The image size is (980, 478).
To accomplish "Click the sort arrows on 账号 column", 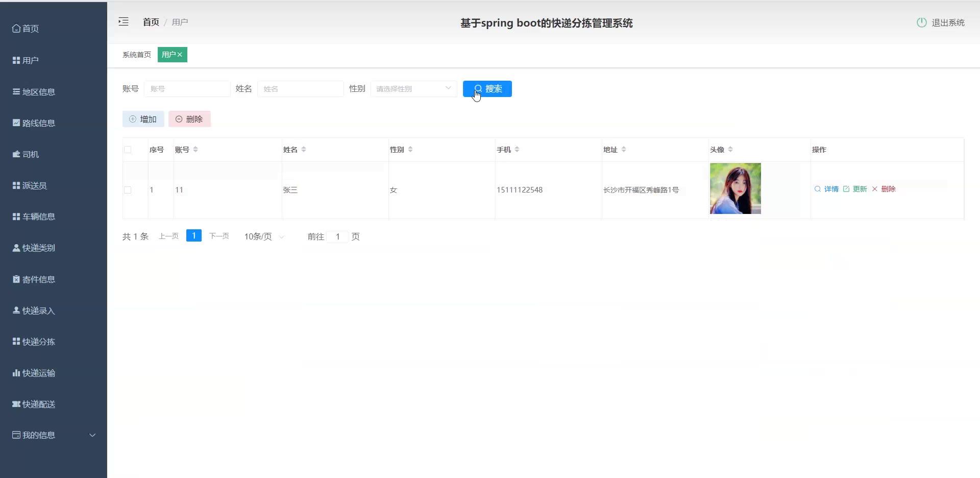I will click(195, 150).
